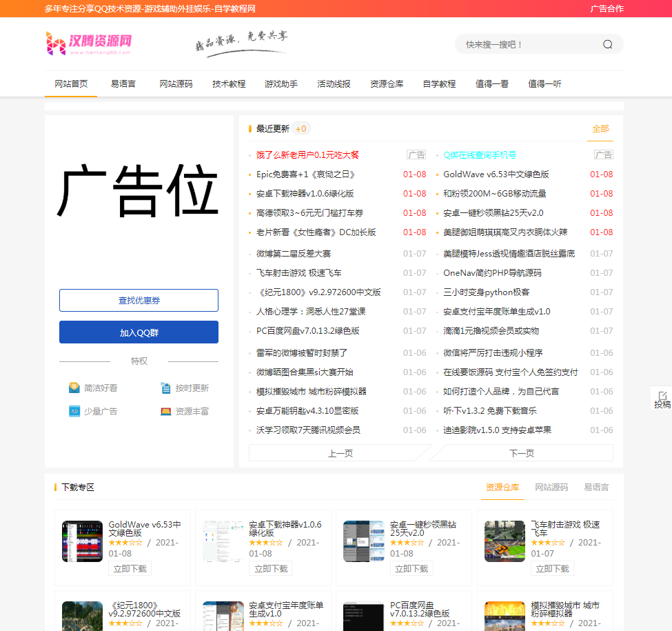Click the 简洁好看 envelope feature icon

coord(74,388)
